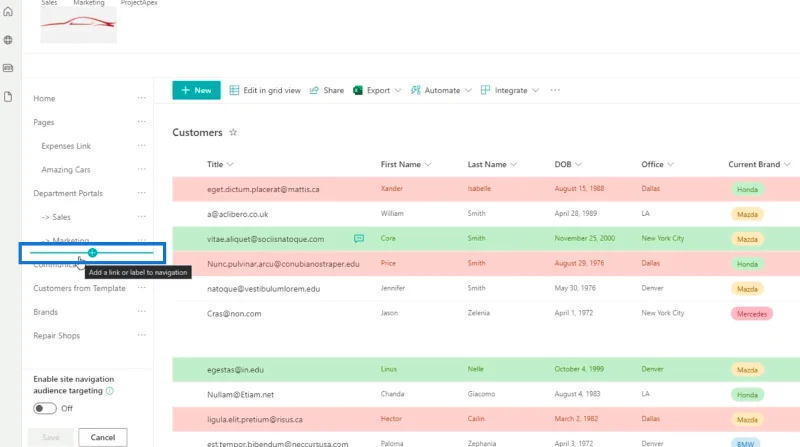Open the ellipsis menu for Repair Shops
This screenshot has height=447, width=800.
[141, 335]
